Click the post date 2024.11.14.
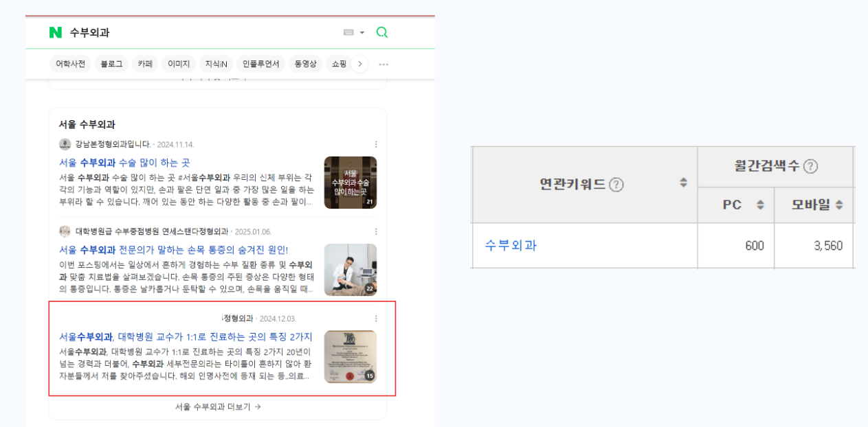The image size is (868, 427). click(x=175, y=145)
